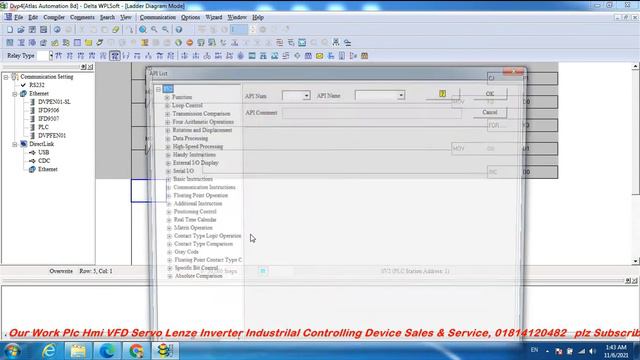Open the Wizard menu

[213, 17]
